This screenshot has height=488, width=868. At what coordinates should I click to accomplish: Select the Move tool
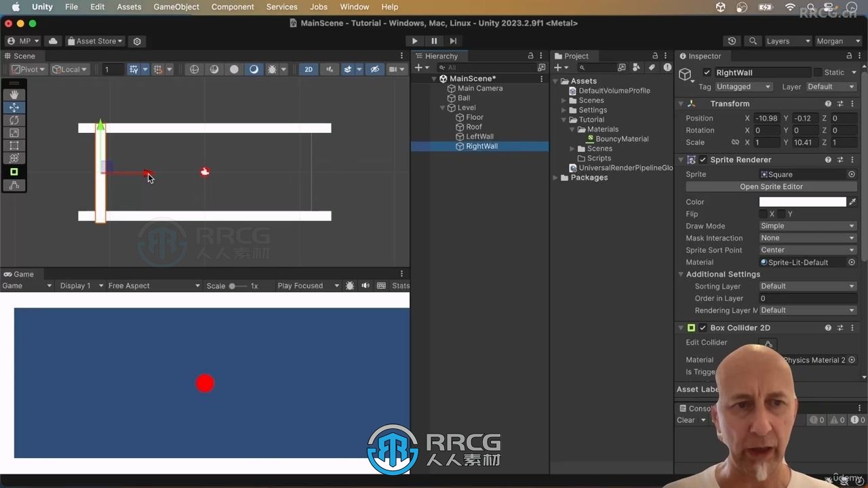tap(14, 107)
